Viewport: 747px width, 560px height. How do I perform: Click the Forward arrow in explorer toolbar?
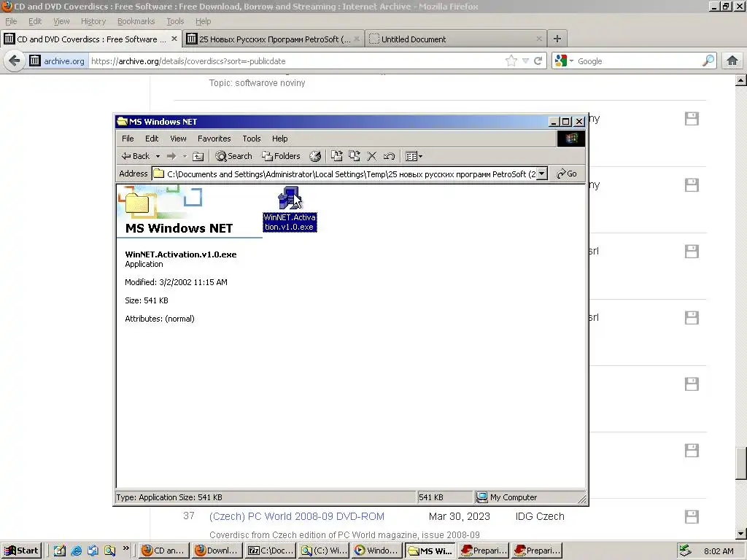click(x=171, y=156)
